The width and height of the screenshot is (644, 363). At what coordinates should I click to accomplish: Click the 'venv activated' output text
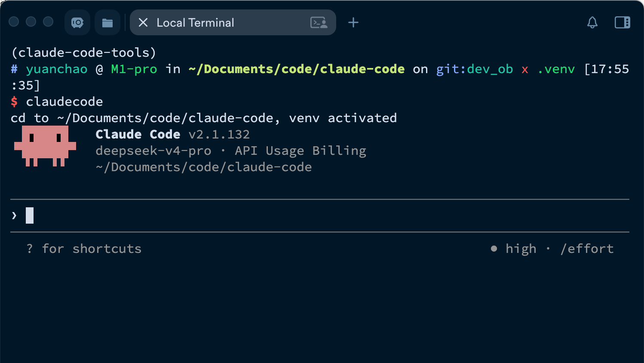pos(343,118)
